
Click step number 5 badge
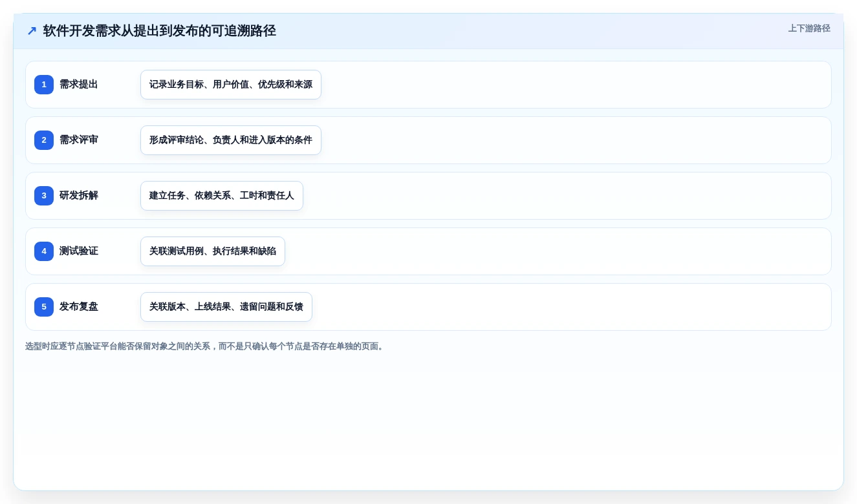tap(44, 307)
